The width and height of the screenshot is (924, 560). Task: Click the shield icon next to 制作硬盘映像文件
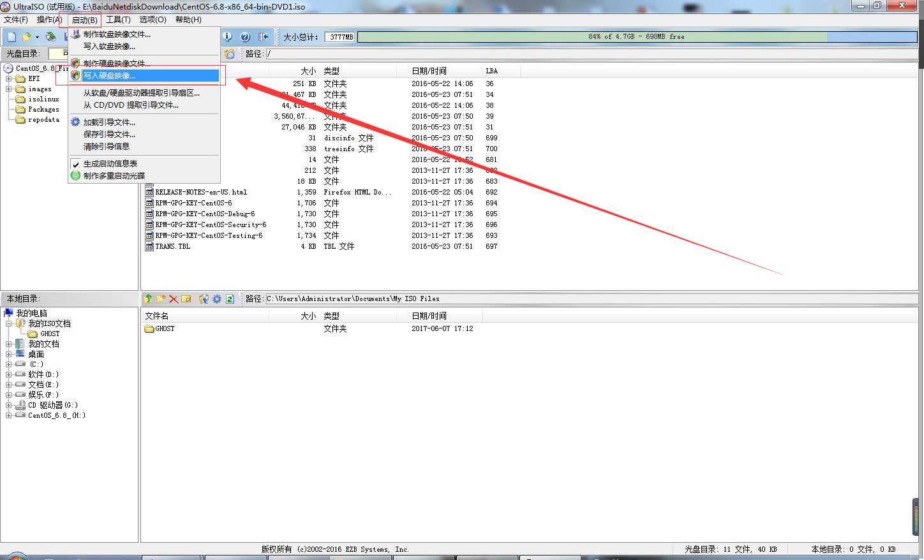tap(75, 63)
